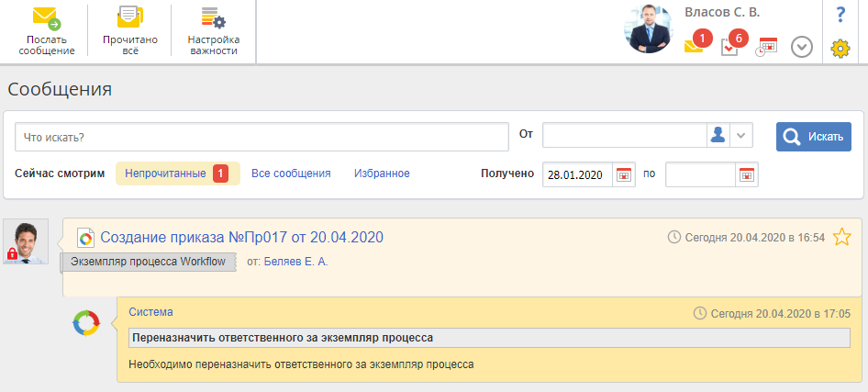Open Настройка важности settings
This screenshot has height=392, width=868.
click(213, 31)
